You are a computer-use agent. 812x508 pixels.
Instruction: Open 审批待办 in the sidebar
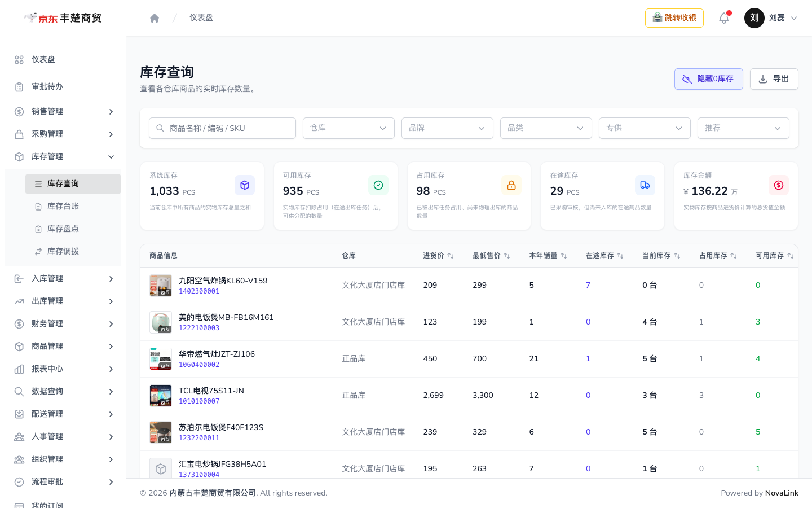(x=63, y=87)
